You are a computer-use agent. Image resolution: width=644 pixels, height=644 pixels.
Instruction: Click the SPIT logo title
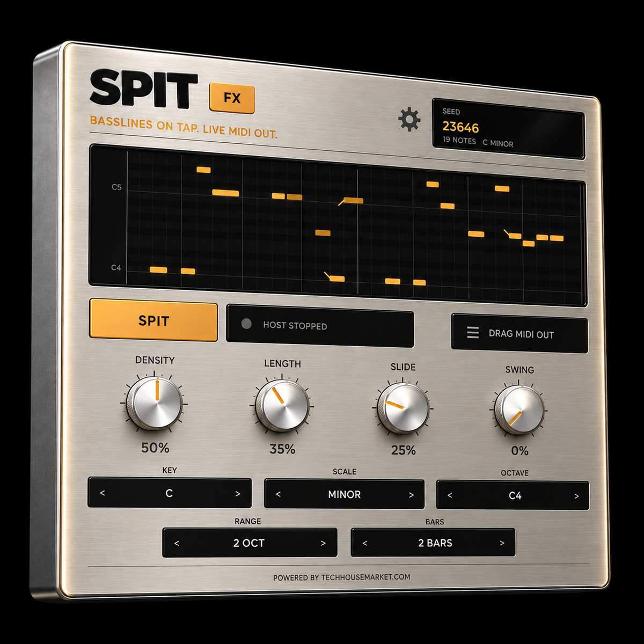[143, 89]
